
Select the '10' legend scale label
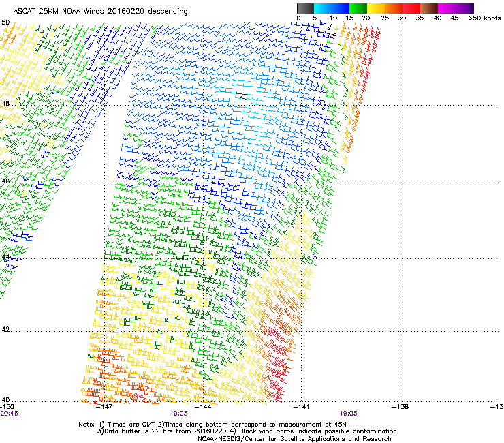click(x=333, y=18)
